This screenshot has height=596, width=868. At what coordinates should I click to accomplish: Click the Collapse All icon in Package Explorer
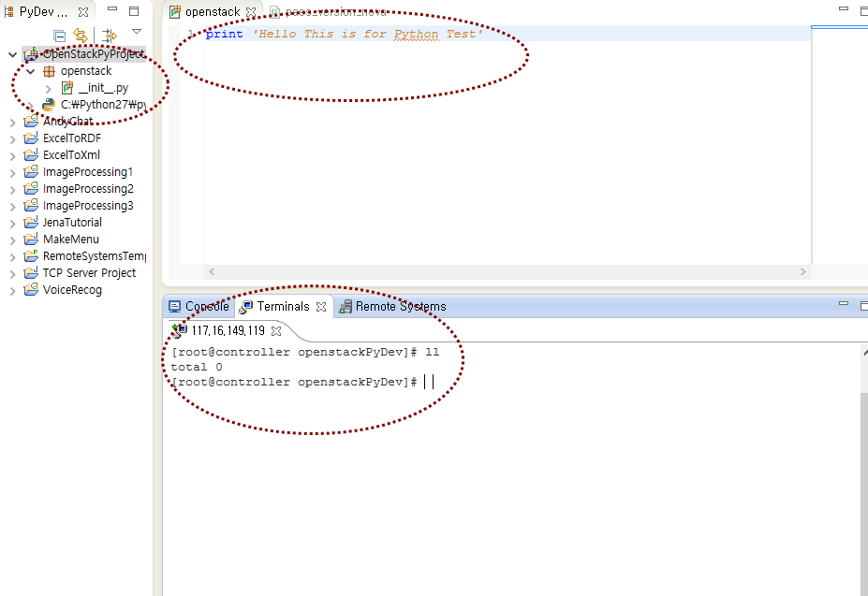[59, 34]
